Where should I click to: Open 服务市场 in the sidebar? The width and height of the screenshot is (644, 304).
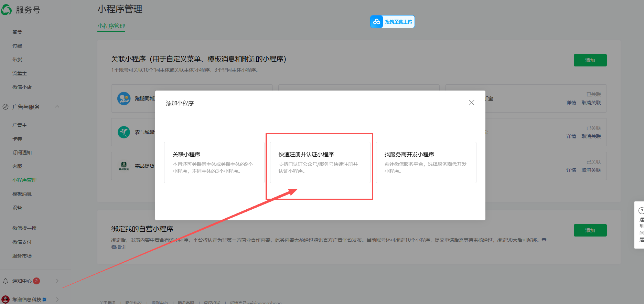pyautogui.click(x=22, y=256)
